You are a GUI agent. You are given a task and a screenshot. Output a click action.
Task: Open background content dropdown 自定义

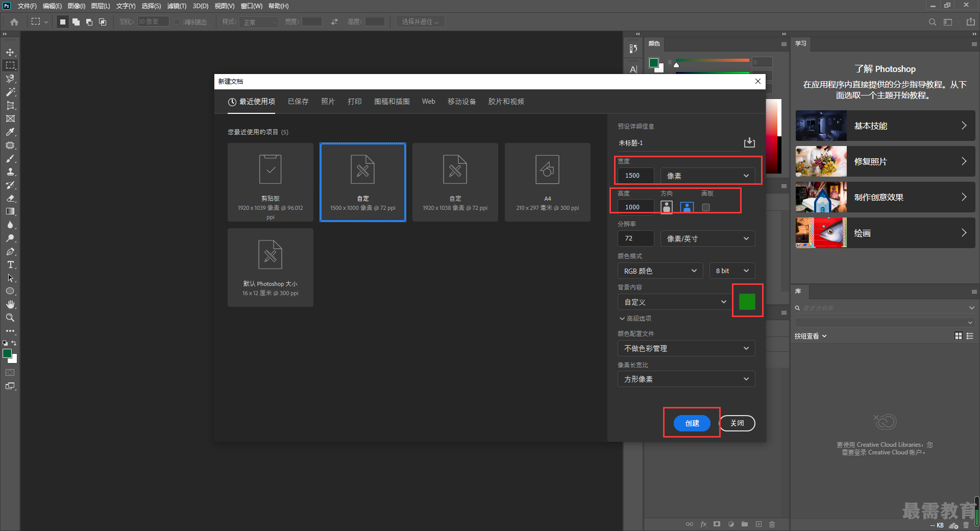click(675, 302)
